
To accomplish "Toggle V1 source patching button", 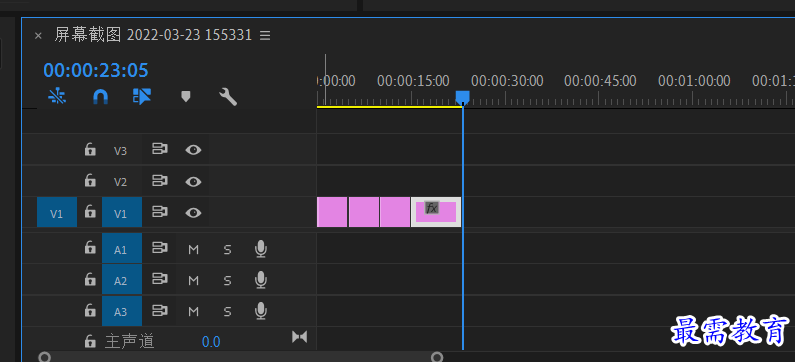I will (57, 212).
